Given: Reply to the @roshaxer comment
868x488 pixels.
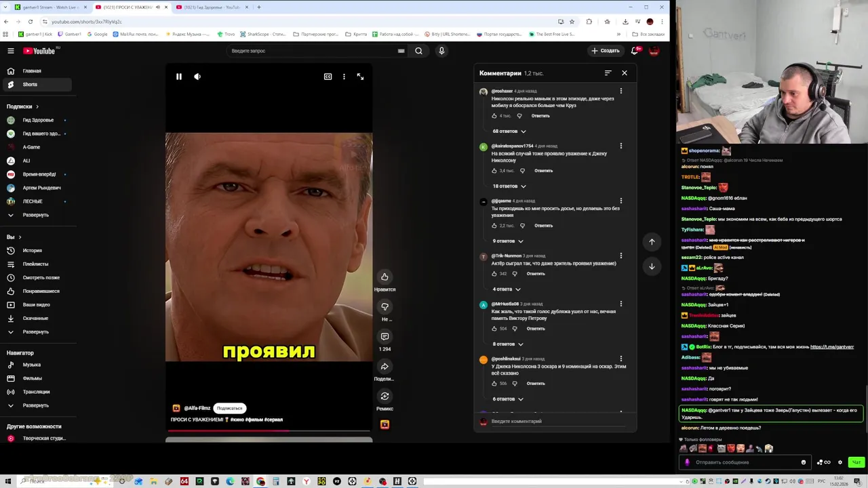Looking at the screenshot, I should (x=540, y=116).
